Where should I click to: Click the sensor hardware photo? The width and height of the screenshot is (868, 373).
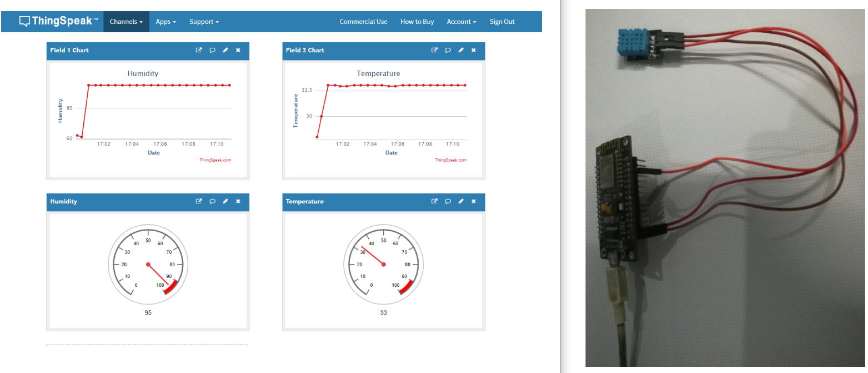725,187
